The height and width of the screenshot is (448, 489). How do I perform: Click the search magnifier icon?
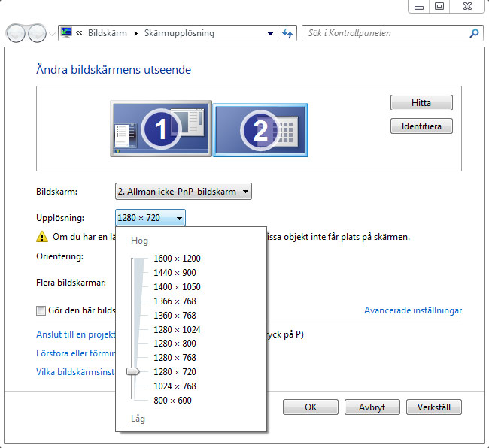coord(474,34)
